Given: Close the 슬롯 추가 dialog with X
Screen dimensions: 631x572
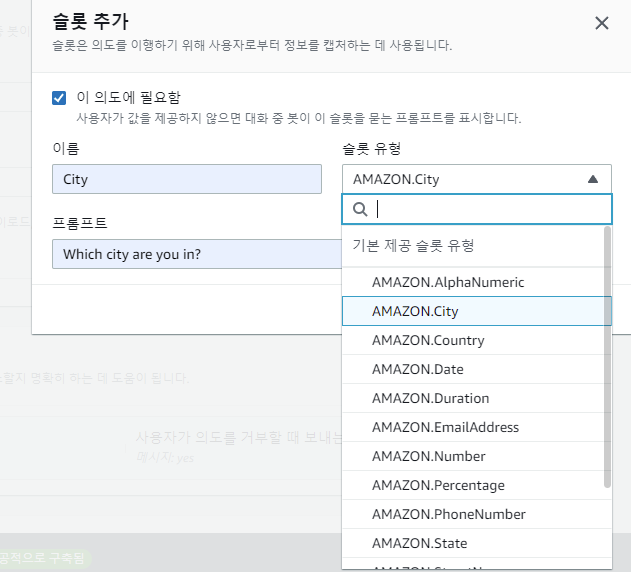Looking at the screenshot, I should coord(602,23).
